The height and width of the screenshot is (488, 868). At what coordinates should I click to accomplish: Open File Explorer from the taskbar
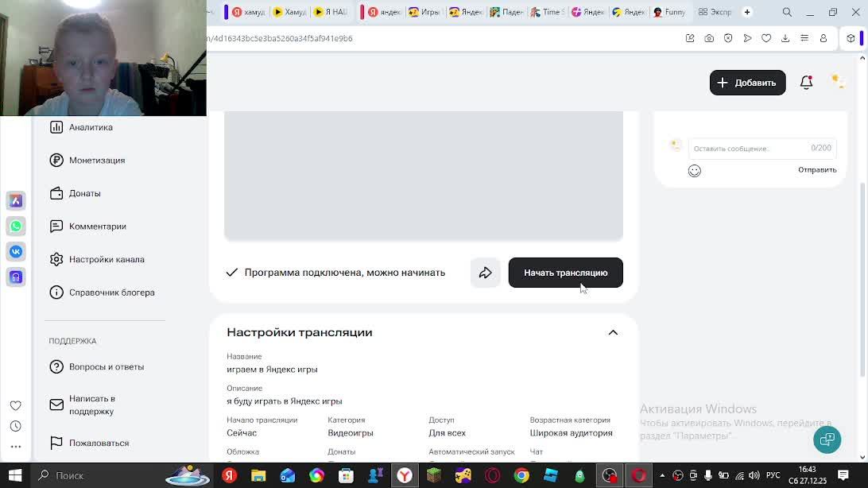click(258, 475)
